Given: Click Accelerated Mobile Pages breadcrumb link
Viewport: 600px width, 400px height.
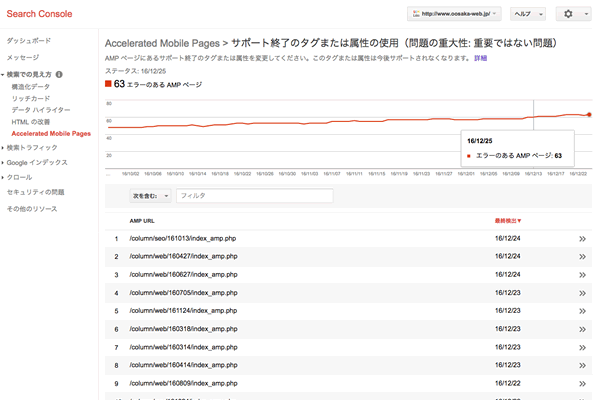Looking at the screenshot, I should [x=162, y=43].
